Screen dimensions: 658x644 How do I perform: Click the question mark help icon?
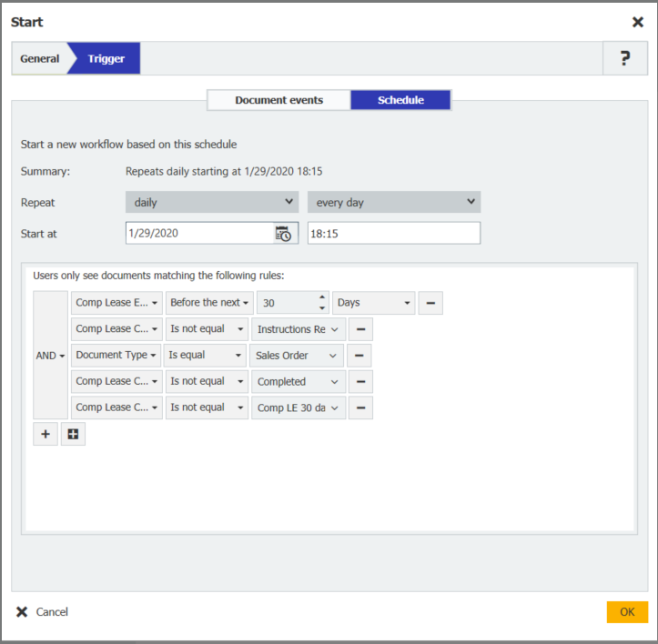[x=625, y=59]
